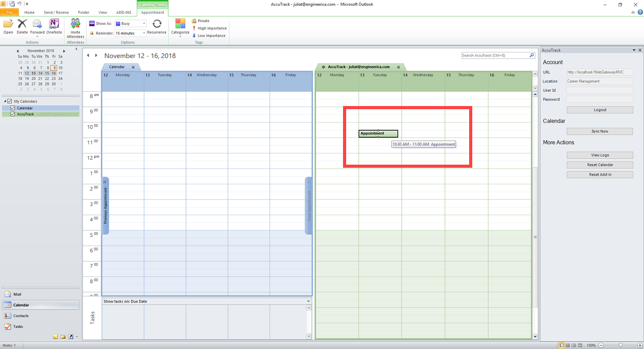
Task: Click the calendar vertical scrollbar thumb
Action: tap(535, 236)
